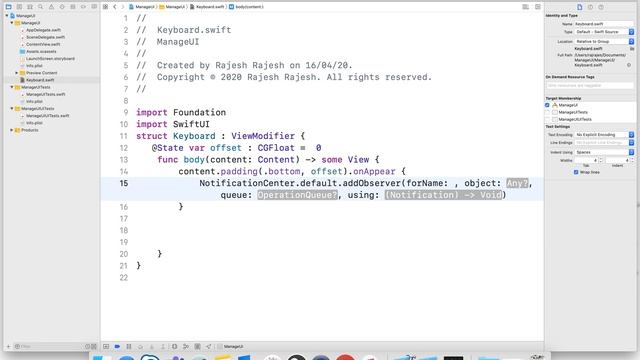Open the related items grid icon
640x360 pixels.
tap(105, 7)
